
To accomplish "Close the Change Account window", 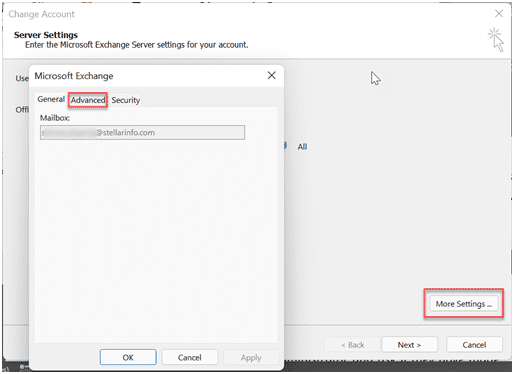I will point(499,14).
